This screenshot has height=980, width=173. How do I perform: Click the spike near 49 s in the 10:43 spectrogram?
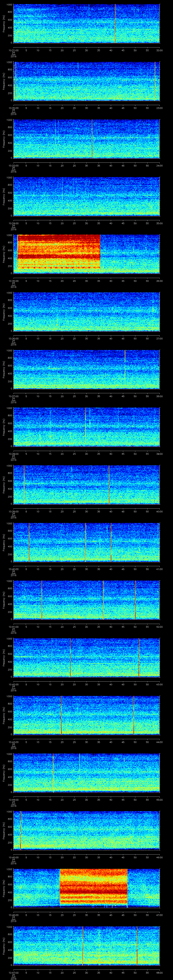pos(134,715)
